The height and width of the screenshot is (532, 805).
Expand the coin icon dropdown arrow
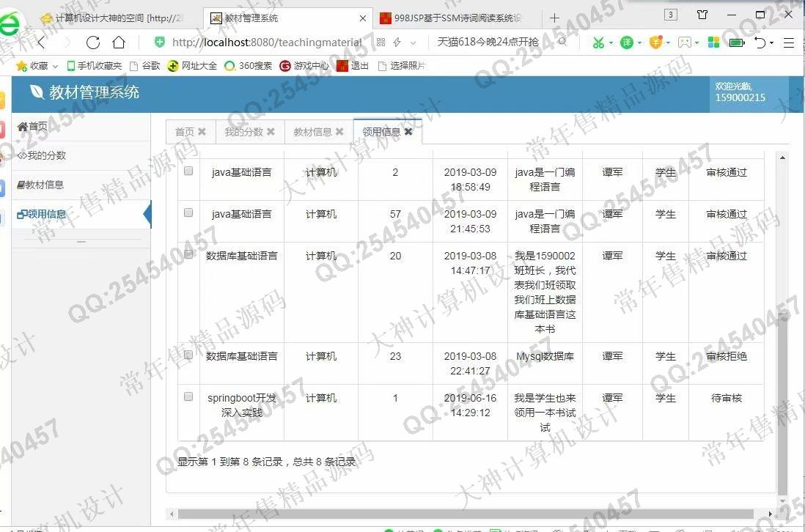point(668,43)
